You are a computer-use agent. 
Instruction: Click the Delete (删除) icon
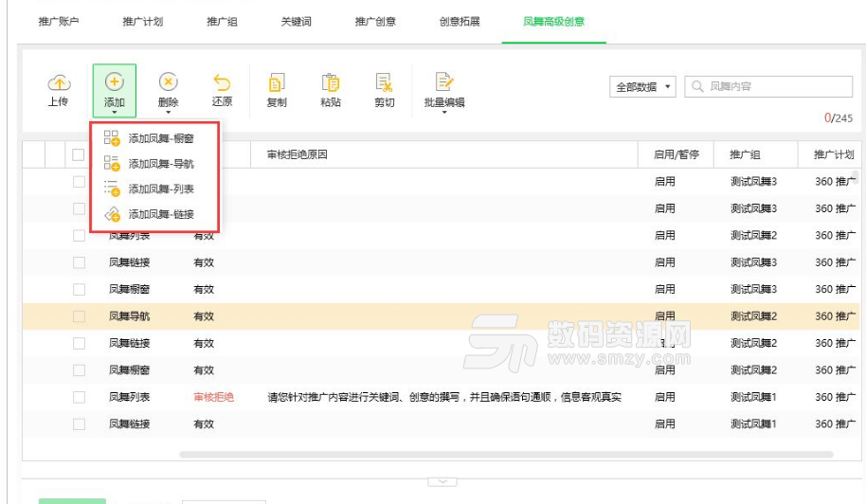point(168,82)
